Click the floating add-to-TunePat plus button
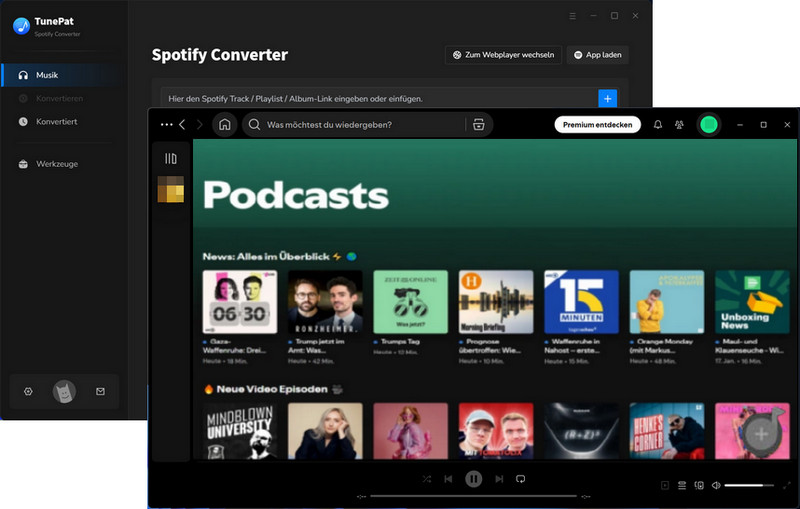800x509 pixels. point(761,434)
